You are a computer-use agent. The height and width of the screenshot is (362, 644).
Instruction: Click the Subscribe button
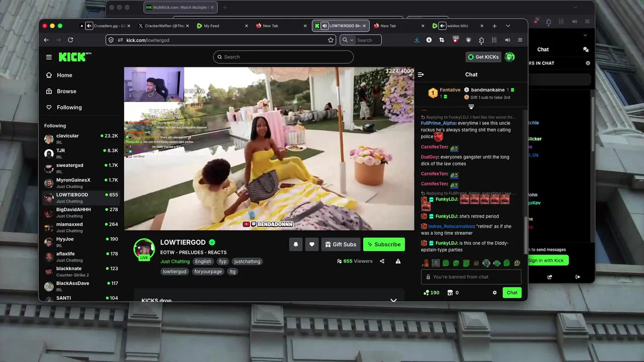point(384,244)
